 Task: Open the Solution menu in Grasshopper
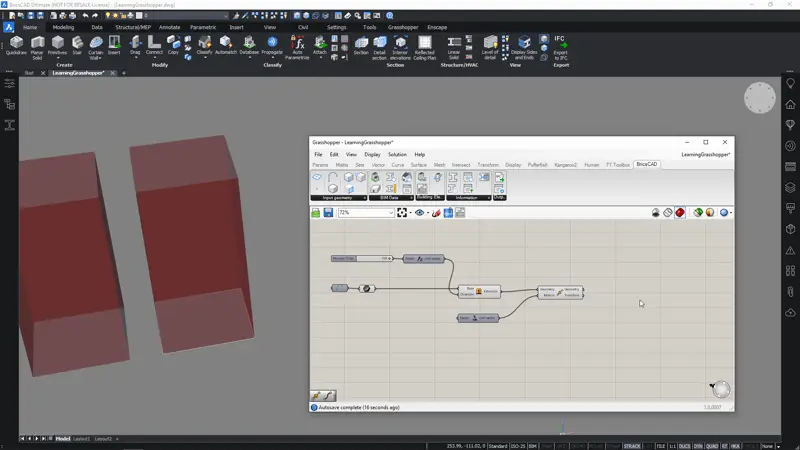[397, 155]
